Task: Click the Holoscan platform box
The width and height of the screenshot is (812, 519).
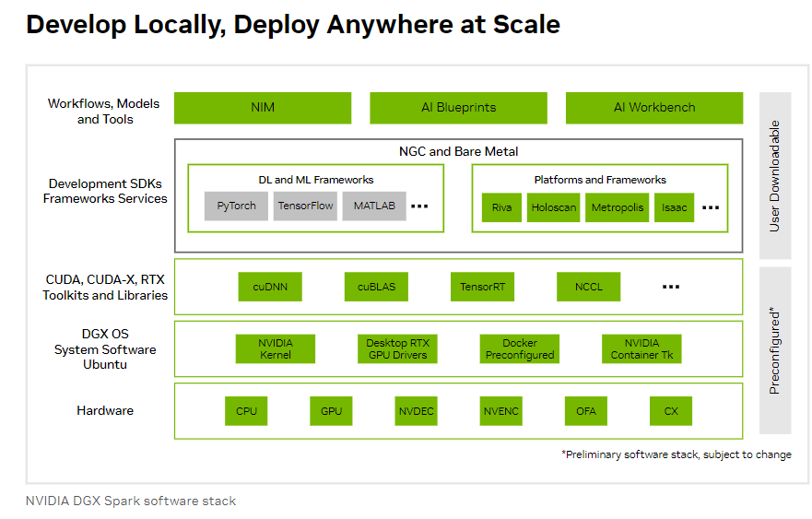Action: pyautogui.click(x=554, y=207)
